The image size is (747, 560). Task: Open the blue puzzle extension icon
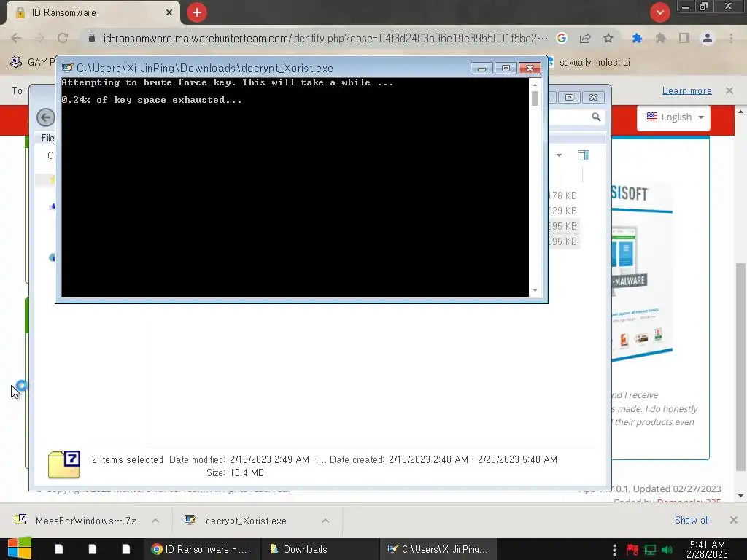coord(637,38)
